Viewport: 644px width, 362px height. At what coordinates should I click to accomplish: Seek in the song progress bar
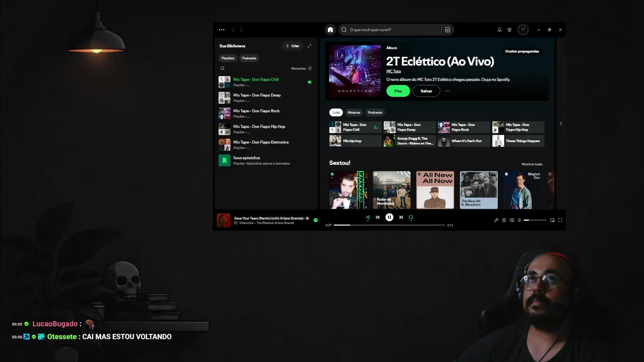pos(389,225)
